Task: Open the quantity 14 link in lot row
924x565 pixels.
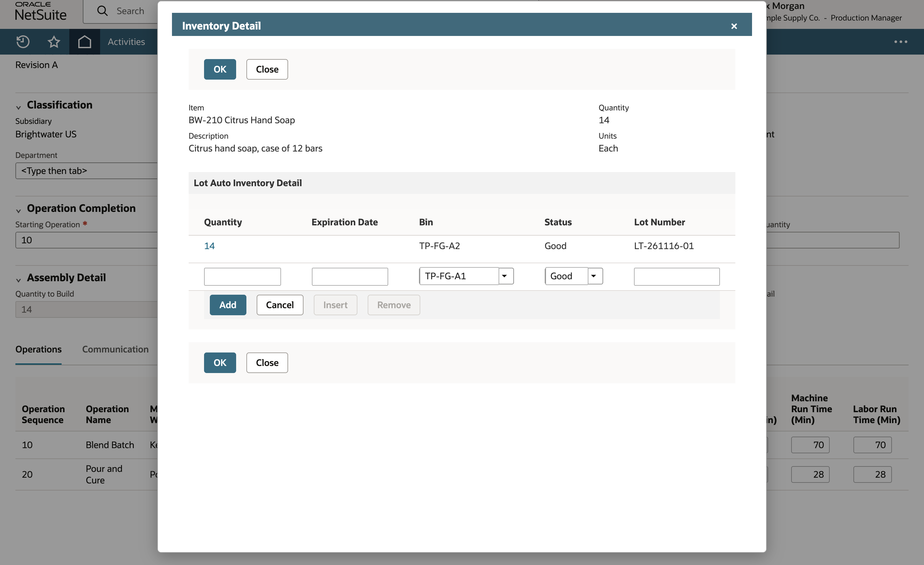Action: point(209,246)
